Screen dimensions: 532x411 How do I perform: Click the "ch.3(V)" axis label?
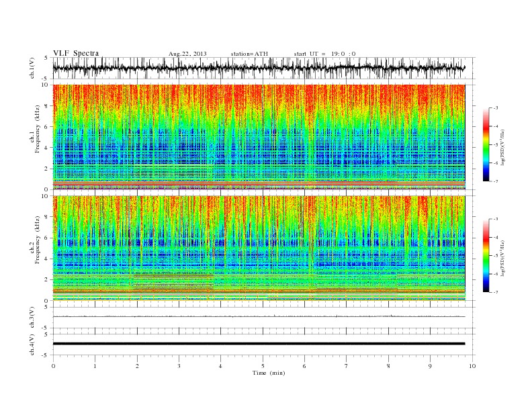tap(32, 318)
